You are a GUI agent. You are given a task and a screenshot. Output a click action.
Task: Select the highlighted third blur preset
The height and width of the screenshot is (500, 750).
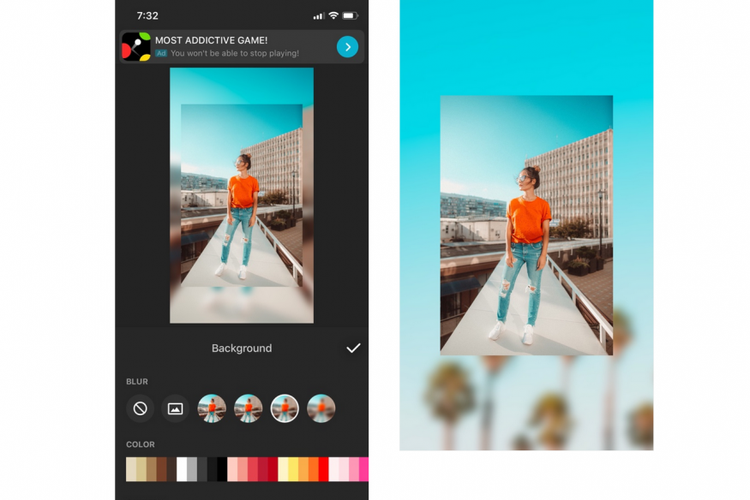pos(285,408)
